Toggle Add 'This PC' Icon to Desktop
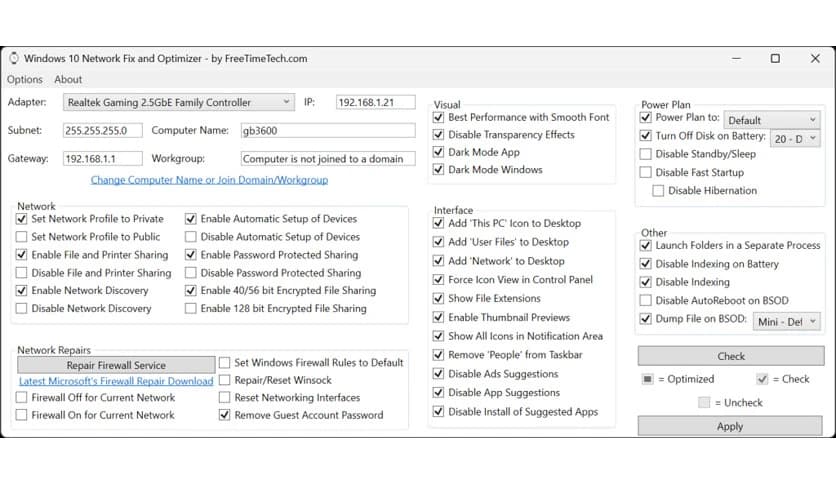Viewport: 836px width, 484px height. (x=439, y=223)
